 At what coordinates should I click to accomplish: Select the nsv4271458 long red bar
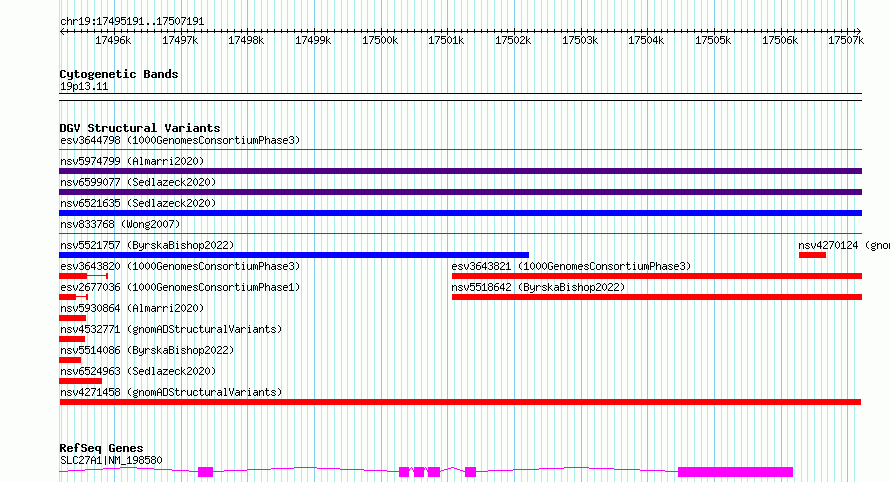click(460, 402)
